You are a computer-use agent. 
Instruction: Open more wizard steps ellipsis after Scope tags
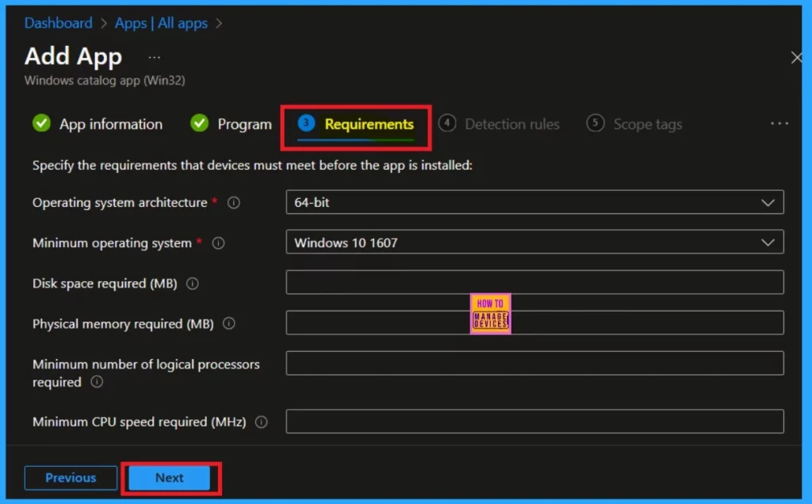coord(779,123)
